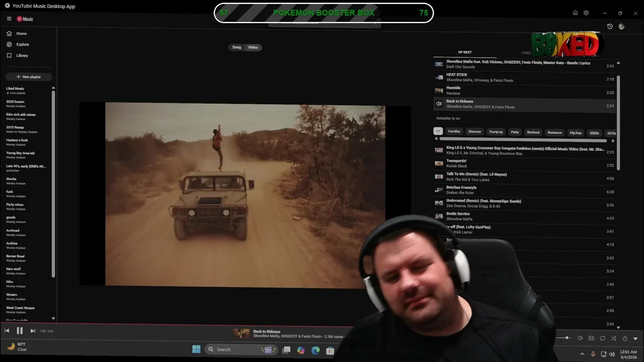Skip to next track
Image resolution: width=644 pixels, height=362 pixels.
[x=33, y=331]
